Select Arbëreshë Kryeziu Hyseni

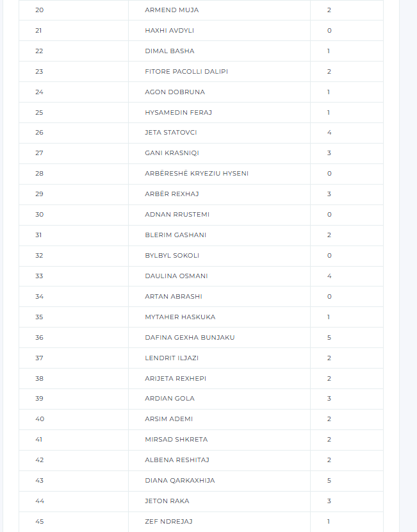click(197, 174)
